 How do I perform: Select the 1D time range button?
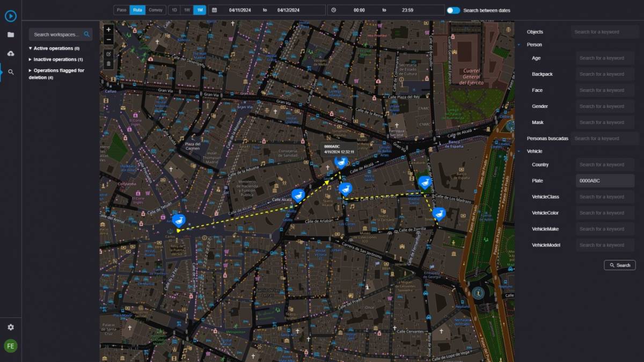click(174, 10)
